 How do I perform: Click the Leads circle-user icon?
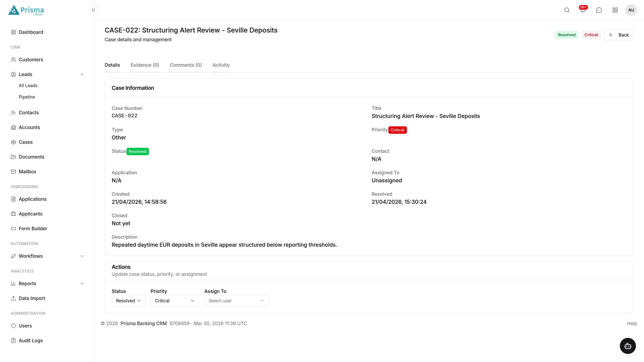click(13, 74)
